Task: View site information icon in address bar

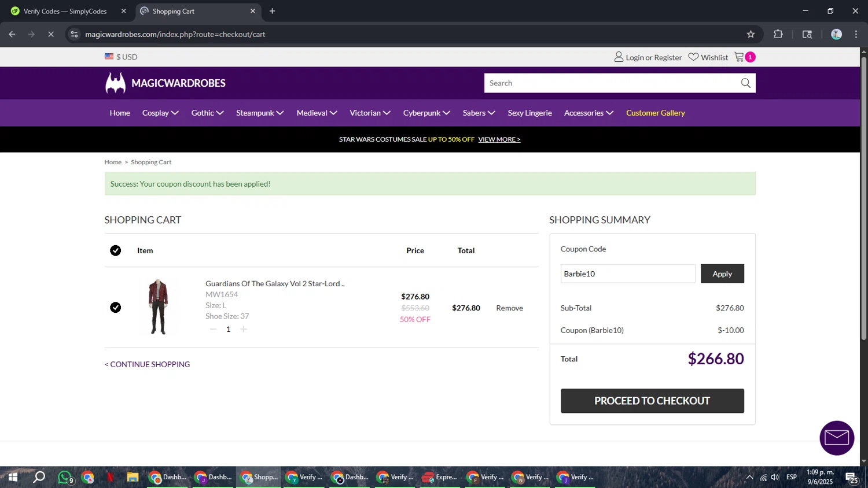Action: pos(74,34)
